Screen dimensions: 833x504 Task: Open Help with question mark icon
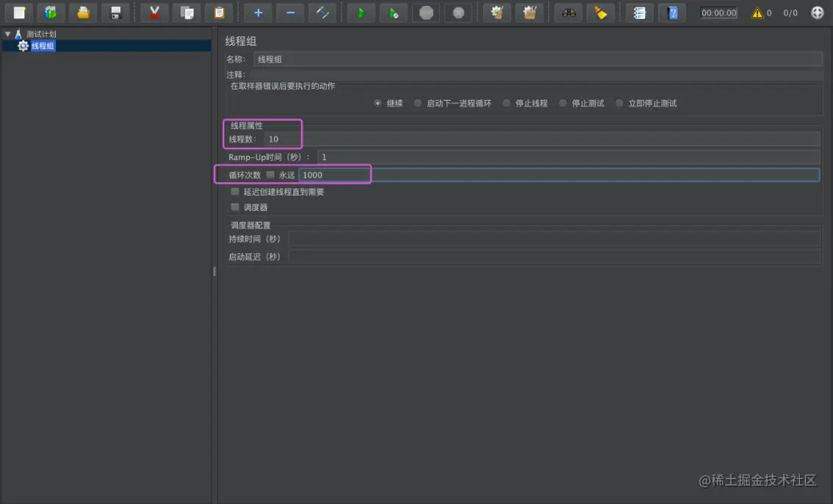click(x=672, y=12)
